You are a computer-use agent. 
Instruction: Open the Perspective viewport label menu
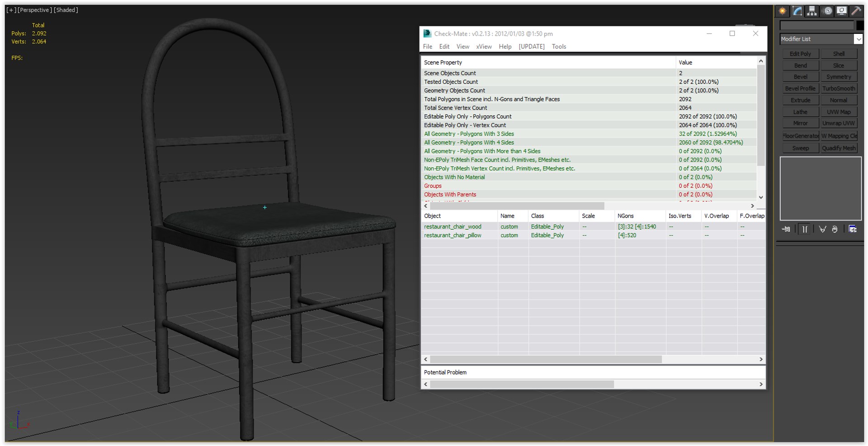pyautogui.click(x=34, y=10)
